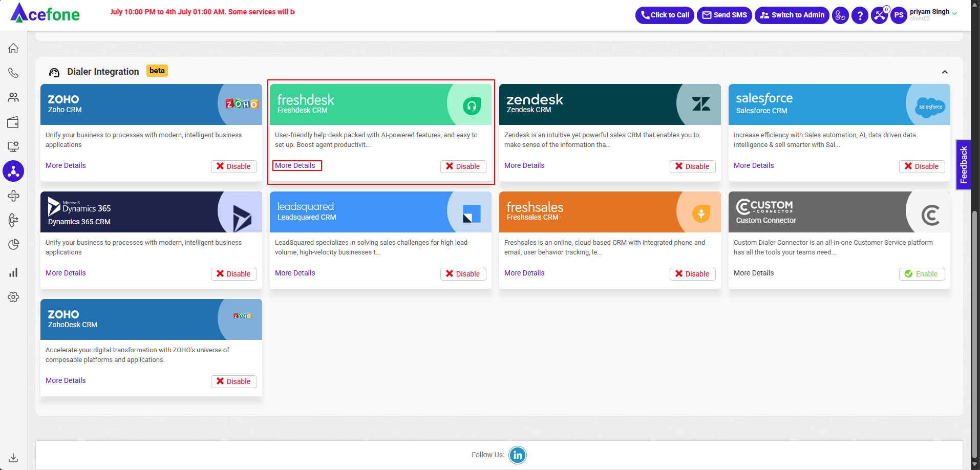Open the webphone icon in top bar
This screenshot has width=980, height=470.
[x=840, y=15]
